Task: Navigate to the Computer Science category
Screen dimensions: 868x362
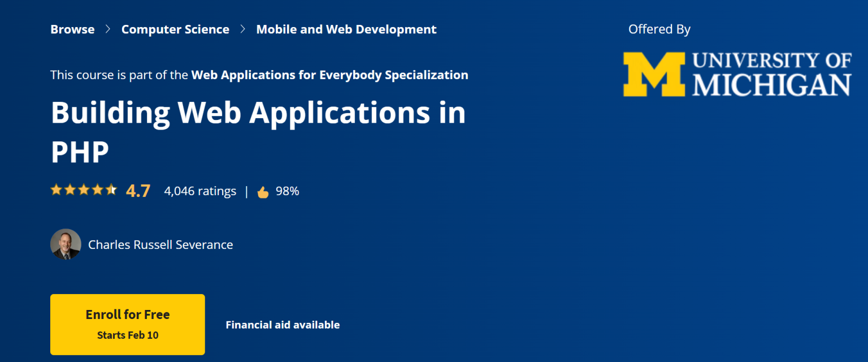Action: point(175,29)
